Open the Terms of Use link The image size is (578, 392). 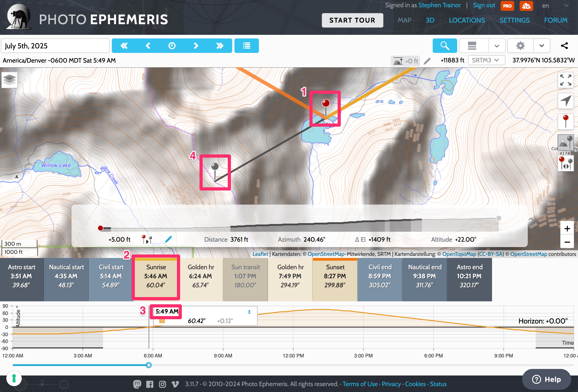pos(360,384)
